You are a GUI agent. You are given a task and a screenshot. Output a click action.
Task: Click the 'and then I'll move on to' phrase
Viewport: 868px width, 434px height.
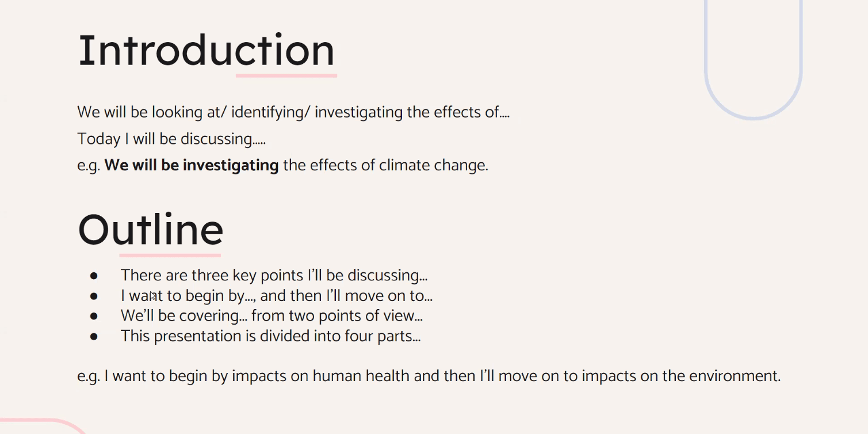point(346,296)
